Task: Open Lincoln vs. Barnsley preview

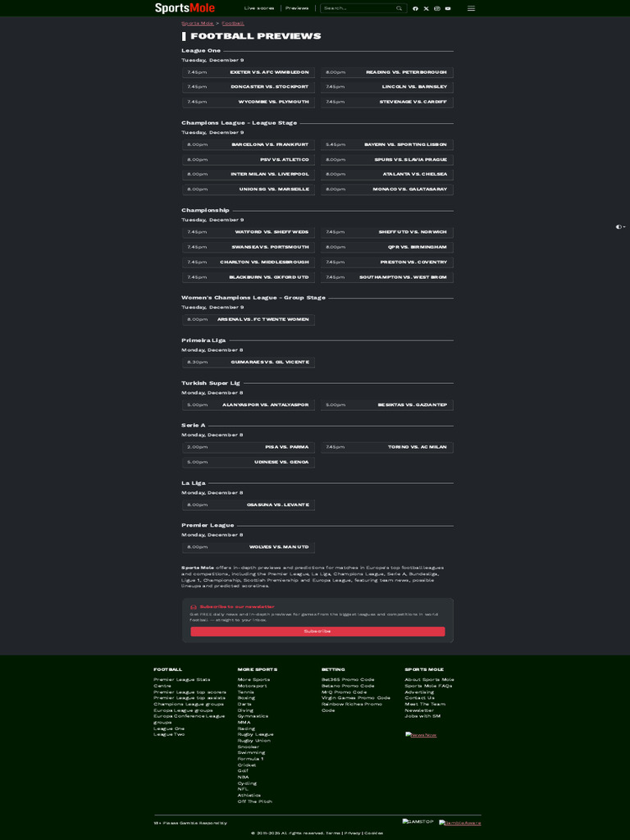Action: (x=387, y=87)
